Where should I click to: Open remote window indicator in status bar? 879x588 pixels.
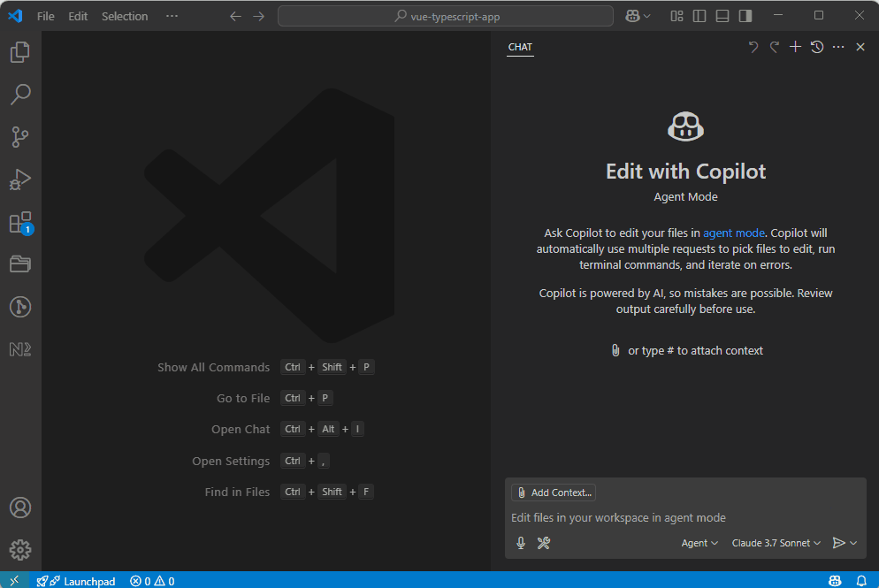14,581
